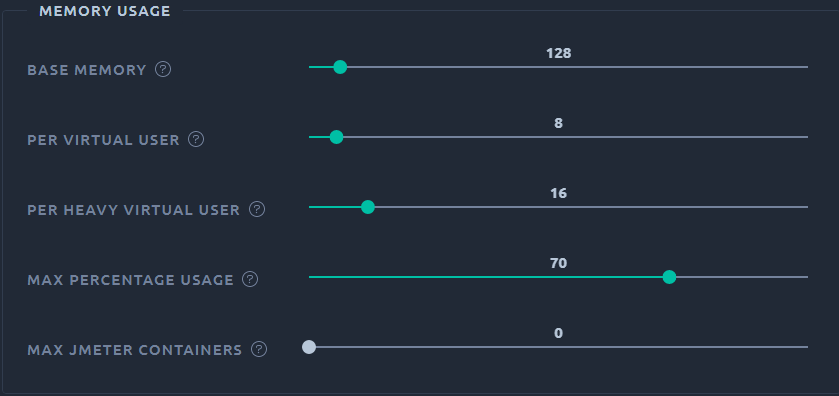Click the Base Memory value 128
The image size is (839, 396).
click(559, 53)
